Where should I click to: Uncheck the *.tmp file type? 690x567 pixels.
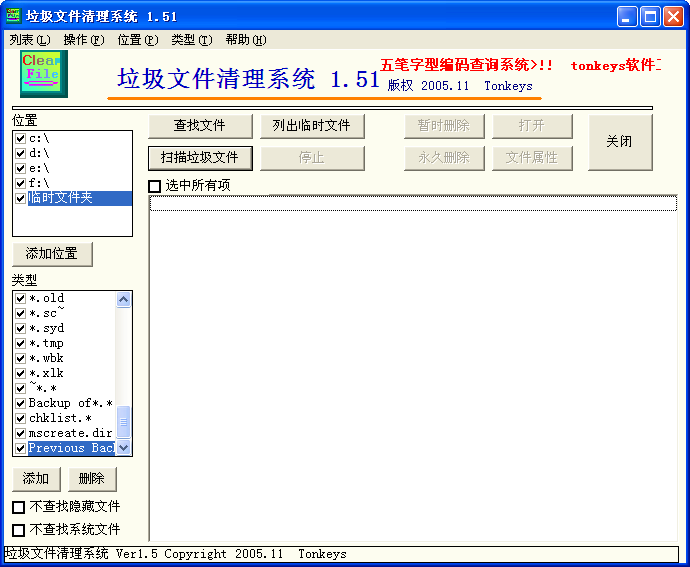(21, 343)
